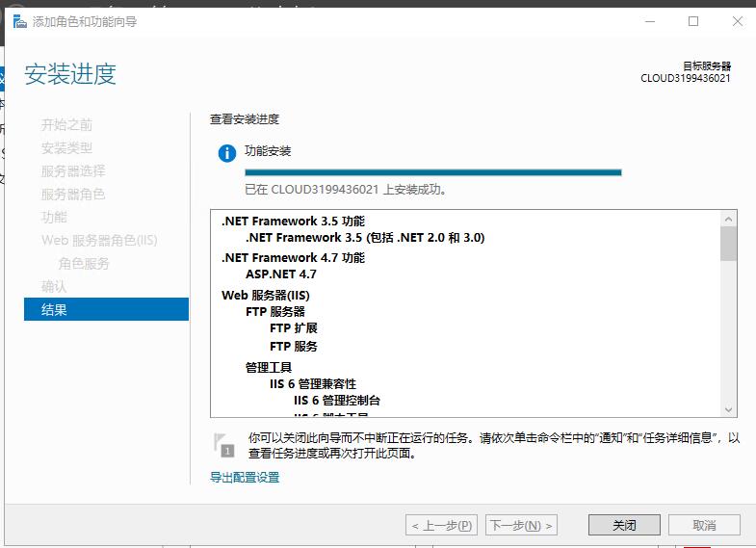Image resolution: width=756 pixels, height=548 pixels.
Task: Close the window with title bar X
Action: tap(737, 21)
